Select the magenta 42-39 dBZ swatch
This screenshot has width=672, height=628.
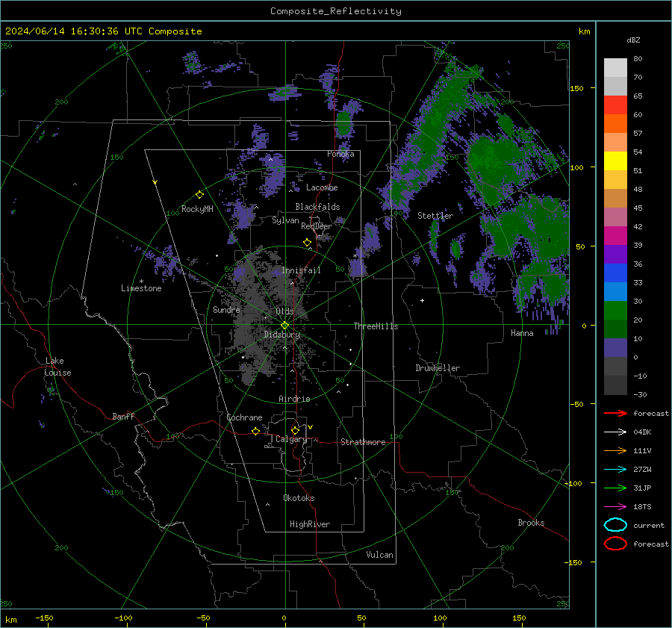[x=615, y=236]
